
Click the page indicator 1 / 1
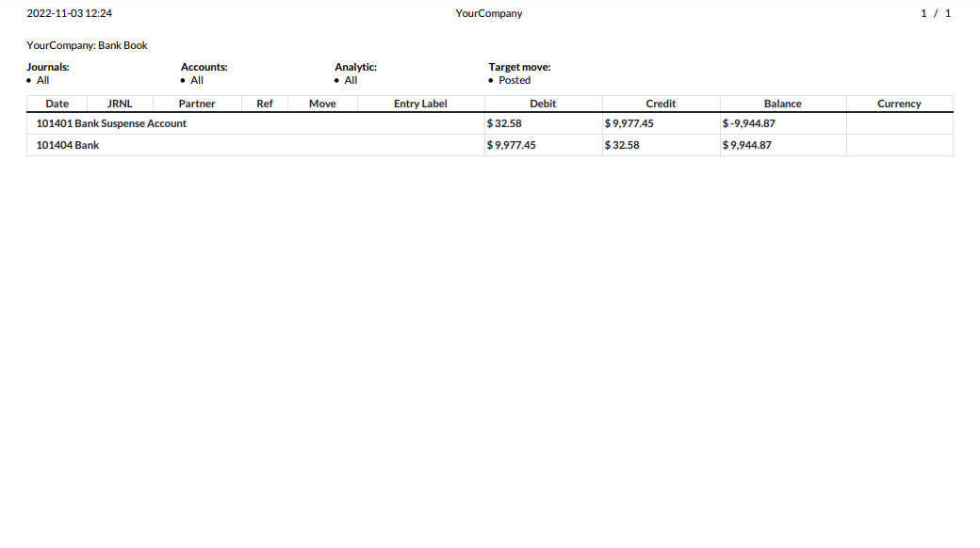tap(936, 13)
